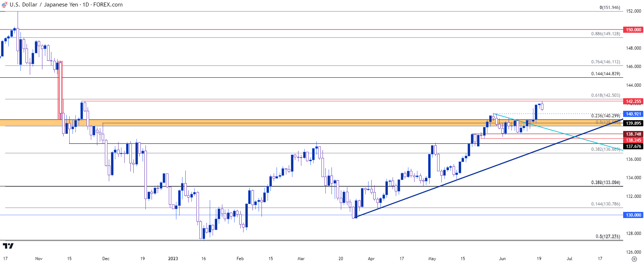
Task: Click the 0.144(130.786) Fibonacci label
Action: click(606, 204)
